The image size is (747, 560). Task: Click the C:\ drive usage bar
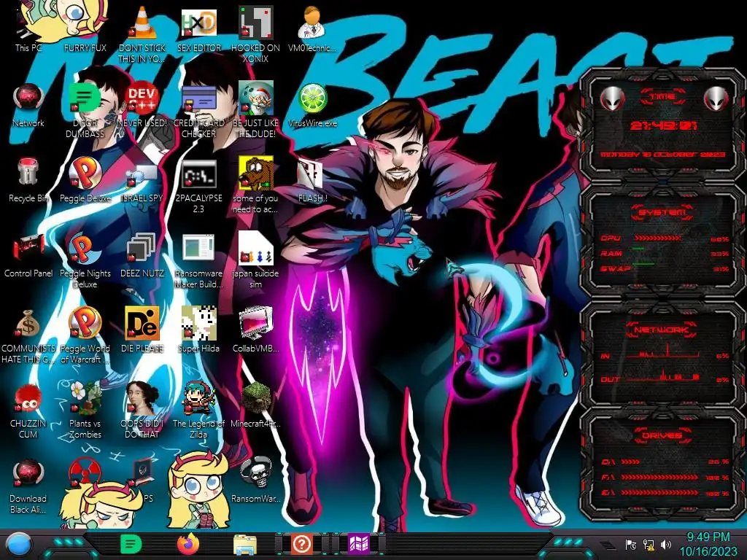coord(631,462)
